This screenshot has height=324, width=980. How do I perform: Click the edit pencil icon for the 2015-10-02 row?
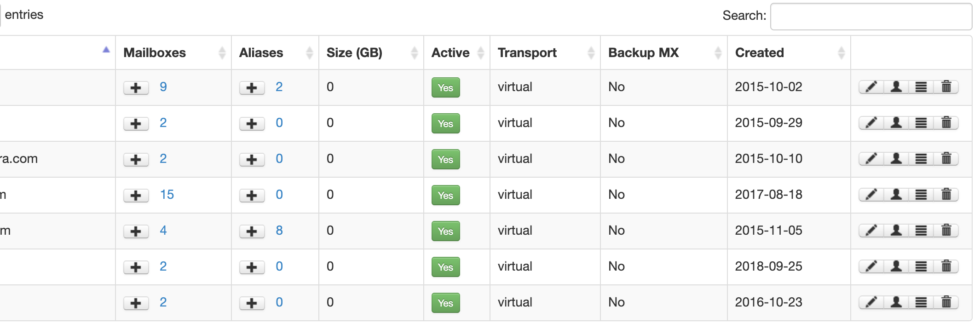[x=871, y=87]
